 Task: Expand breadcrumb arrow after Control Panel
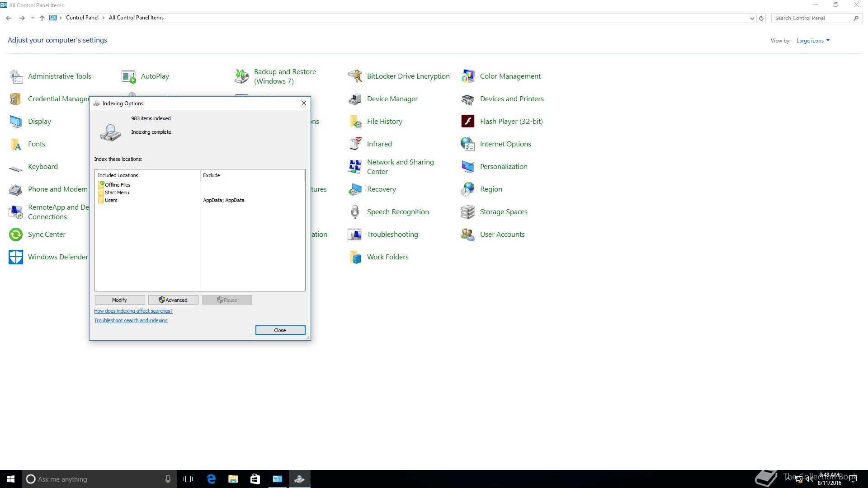pos(104,18)
